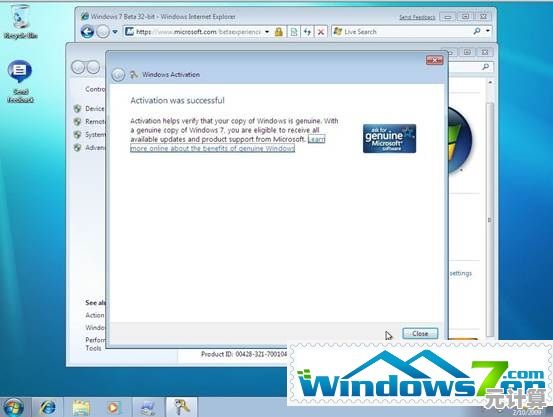553x417 pixels.
Task: Click Action Center link under See also
Action: (95, 315)
